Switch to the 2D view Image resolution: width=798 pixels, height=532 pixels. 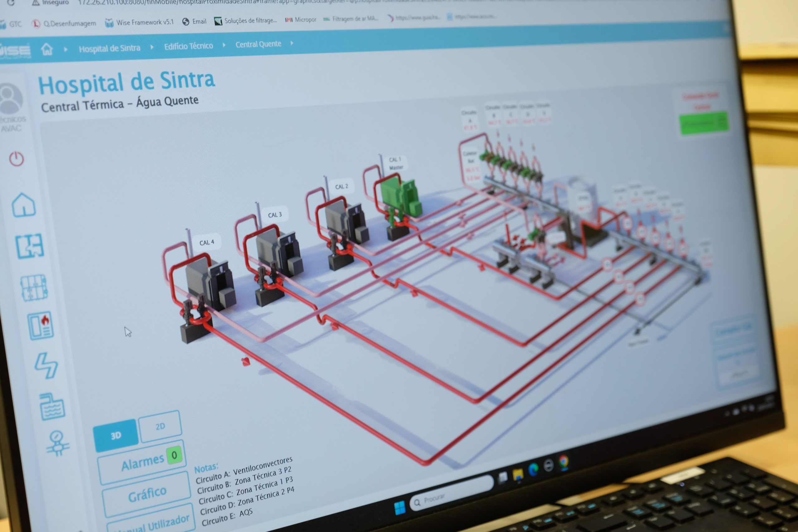pyautogui.click(x=160, y=426)
